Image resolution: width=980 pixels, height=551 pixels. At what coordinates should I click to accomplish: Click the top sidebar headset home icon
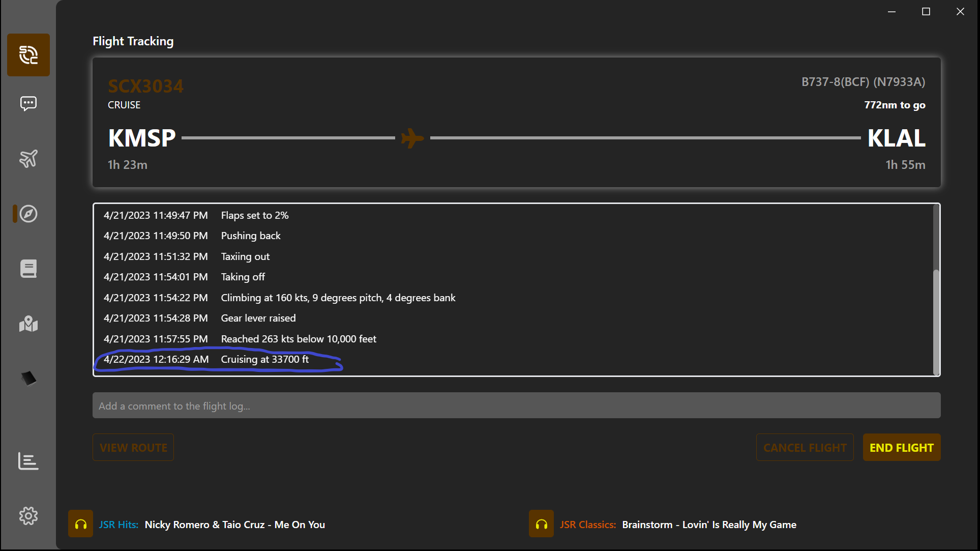28,55
